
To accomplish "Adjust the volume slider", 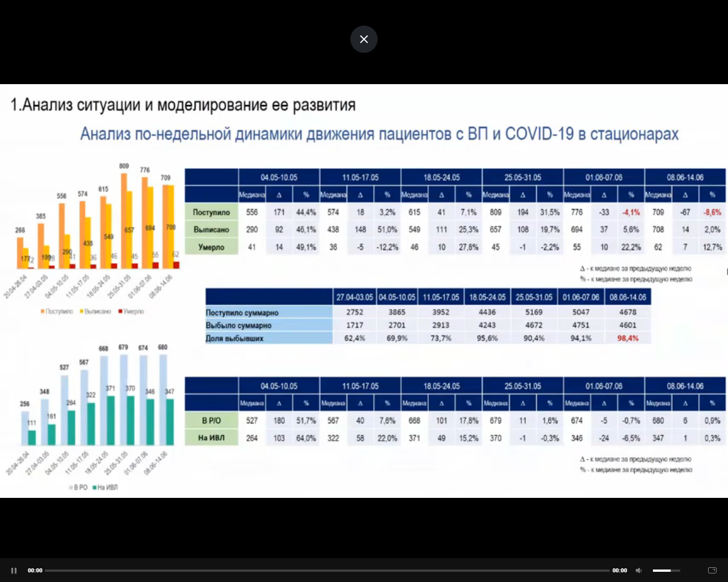I will pyautogui.click(x=665, y=570).
